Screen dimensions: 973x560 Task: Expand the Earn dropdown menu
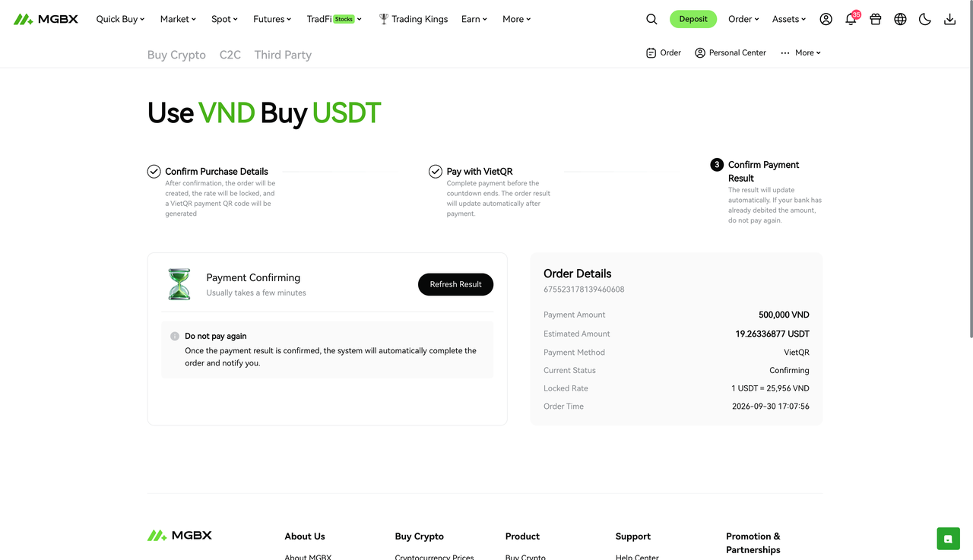[474, 19]
